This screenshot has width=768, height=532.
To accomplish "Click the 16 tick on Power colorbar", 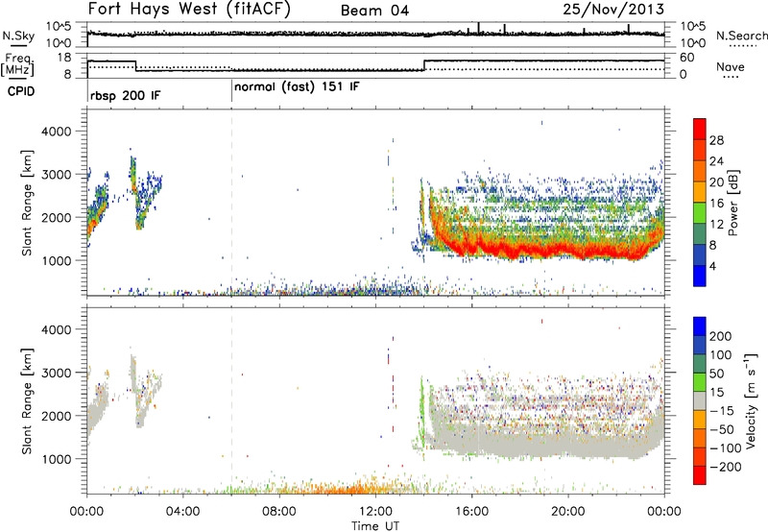I will (x=716, y=204).
